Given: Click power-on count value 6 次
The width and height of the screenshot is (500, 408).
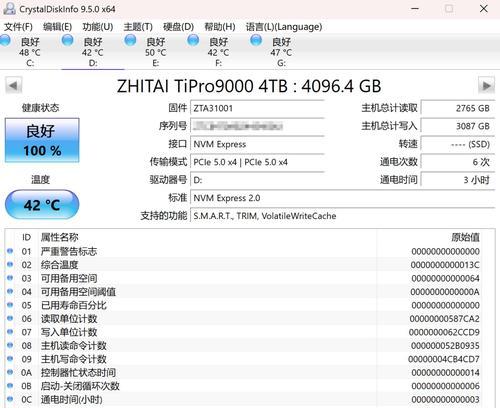Looking at the screenshot, I should pos(458,162).
